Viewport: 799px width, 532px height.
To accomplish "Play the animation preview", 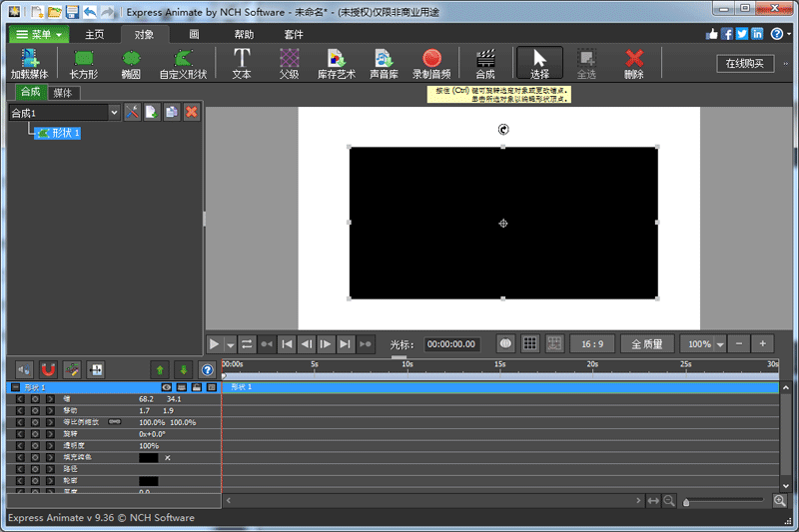I will (x=215, y=344).
